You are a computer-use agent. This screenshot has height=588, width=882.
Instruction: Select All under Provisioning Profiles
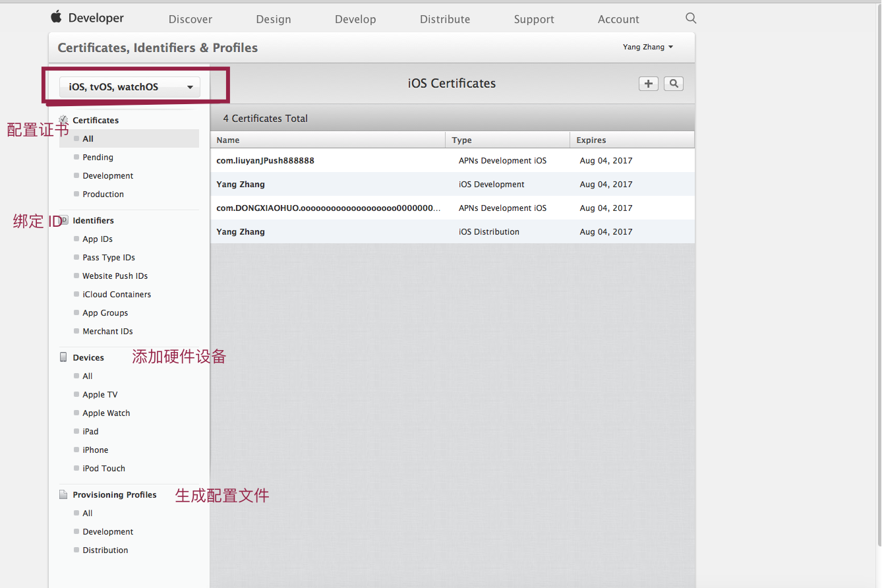87,513
